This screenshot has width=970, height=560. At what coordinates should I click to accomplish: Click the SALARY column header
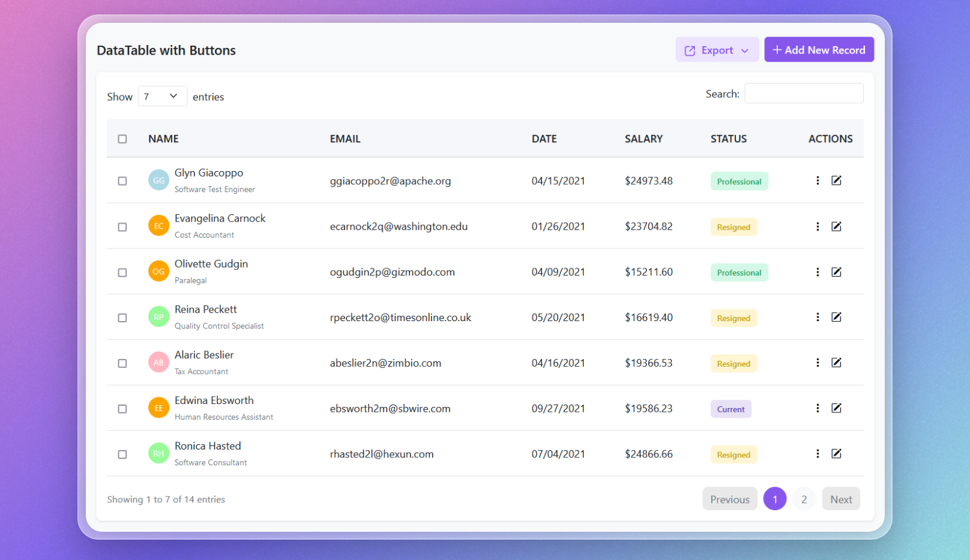(x=643, y=139)
